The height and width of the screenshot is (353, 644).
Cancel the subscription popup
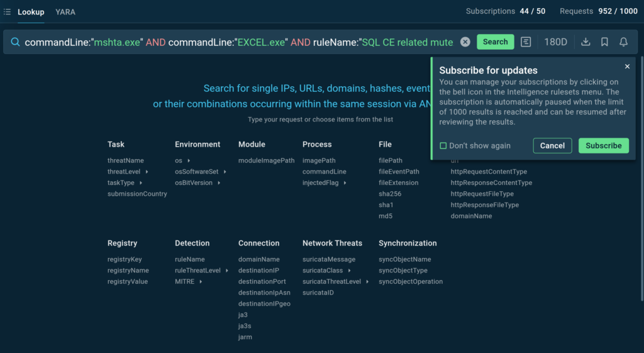pyautogui.click(x=552, y=146)
